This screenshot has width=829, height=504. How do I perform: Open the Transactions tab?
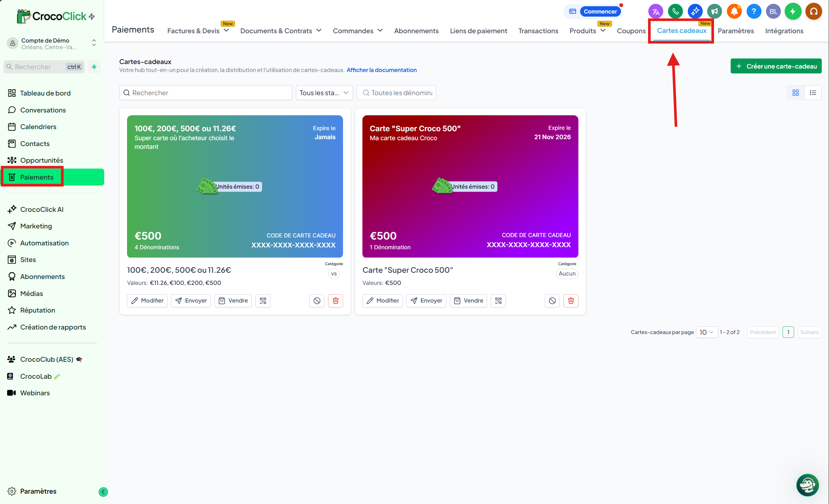coord(538,31)
